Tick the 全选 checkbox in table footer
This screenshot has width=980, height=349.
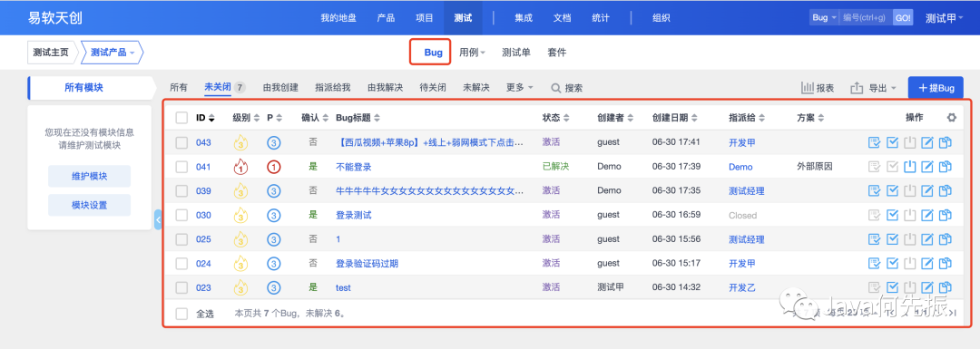pos(181,314)
